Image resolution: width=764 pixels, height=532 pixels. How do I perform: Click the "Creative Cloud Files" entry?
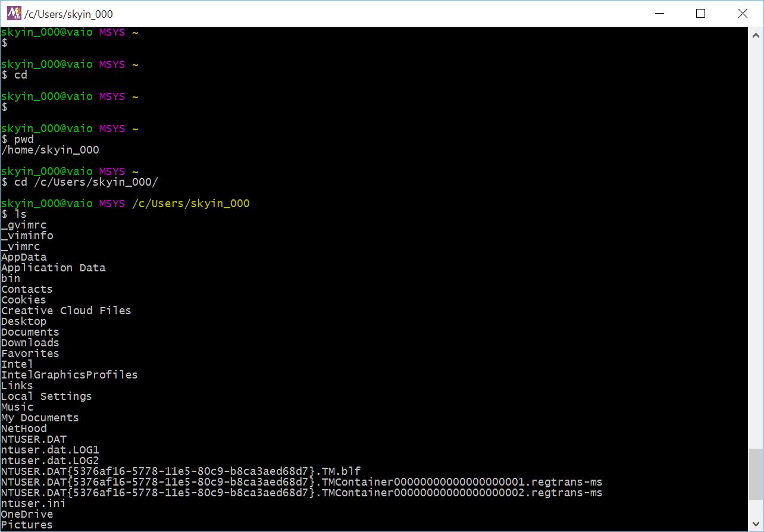coord(65,310)
